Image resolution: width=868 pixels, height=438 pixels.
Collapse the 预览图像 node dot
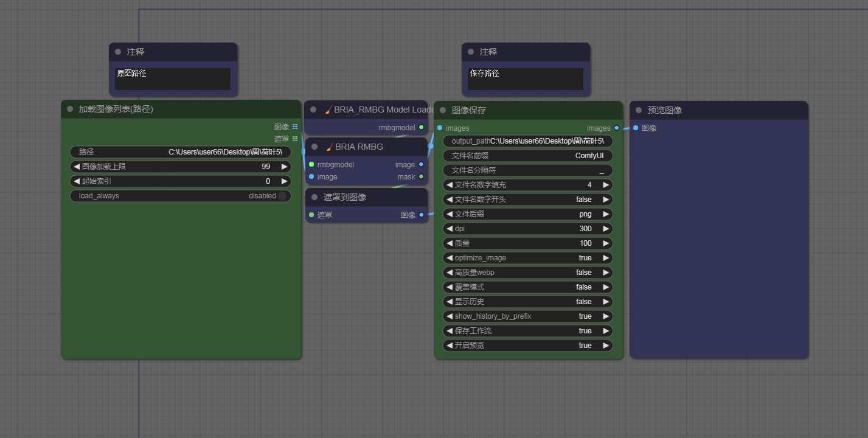[x=639, y=110]
